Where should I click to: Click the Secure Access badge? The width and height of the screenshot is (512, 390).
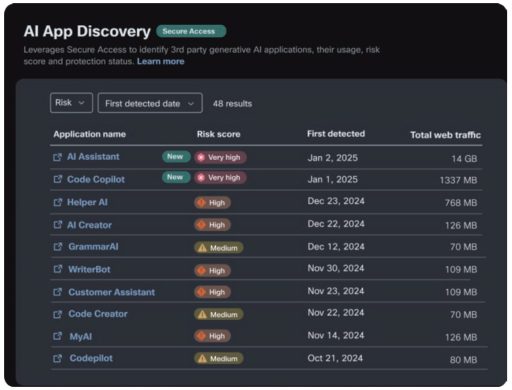point(191,31)
